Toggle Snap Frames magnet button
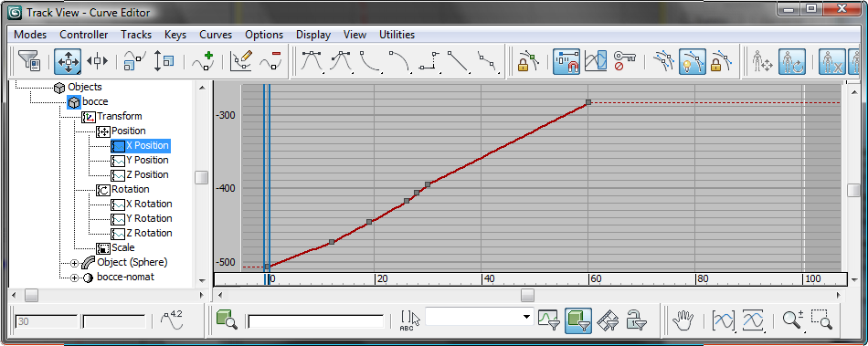This screenshot has width=868, height=346. [566, 61]
